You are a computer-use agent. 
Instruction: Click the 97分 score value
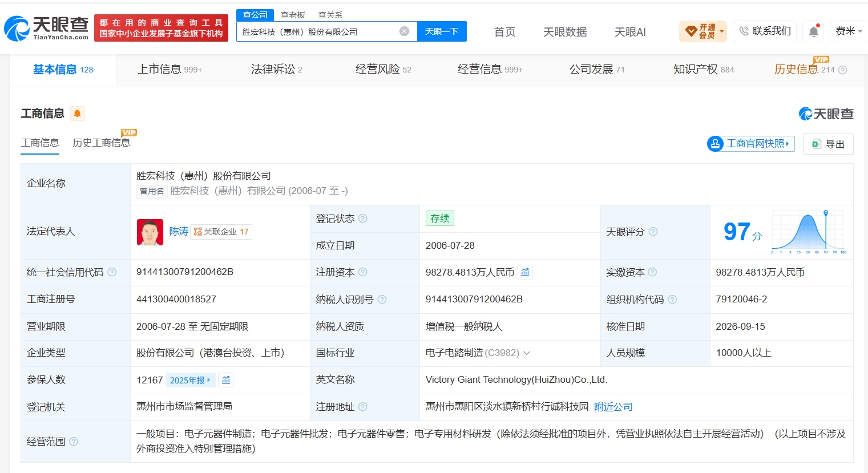point(742,232)
